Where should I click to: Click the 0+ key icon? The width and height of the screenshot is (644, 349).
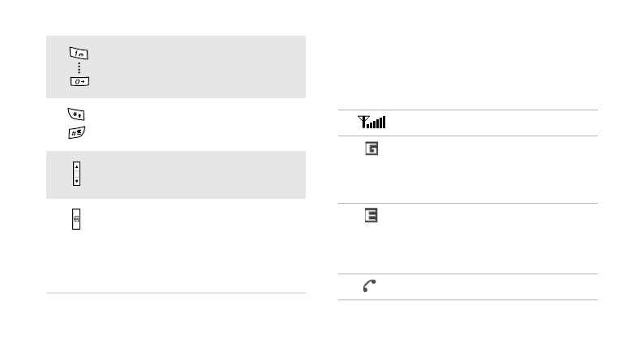coord(79,81)
